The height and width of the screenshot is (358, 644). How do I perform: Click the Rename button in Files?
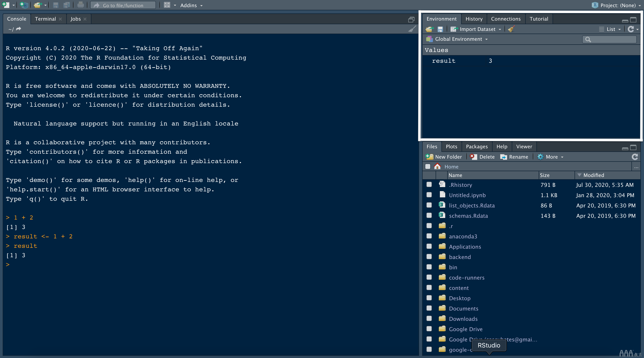pyautogui.click(x=514, y=157)
